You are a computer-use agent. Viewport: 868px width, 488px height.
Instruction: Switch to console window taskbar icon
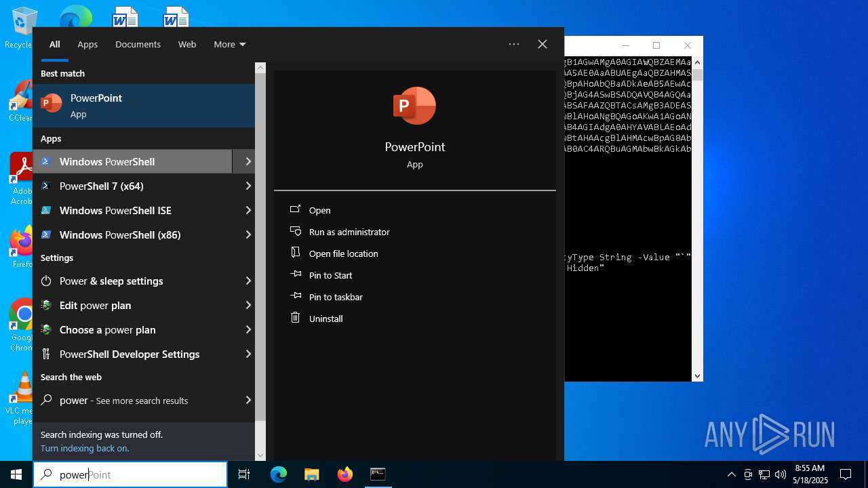coord(378,474)
